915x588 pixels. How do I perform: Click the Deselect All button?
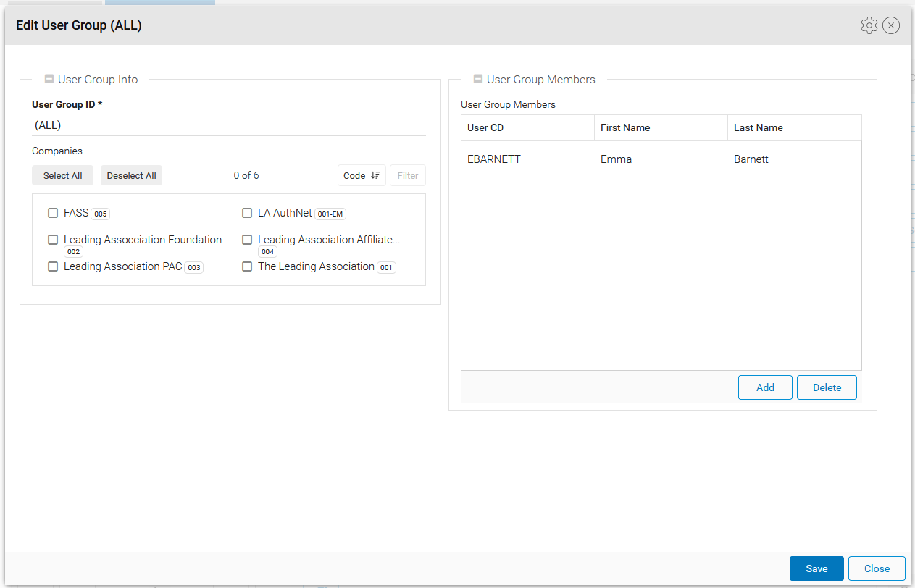click(x=131, y=175)
